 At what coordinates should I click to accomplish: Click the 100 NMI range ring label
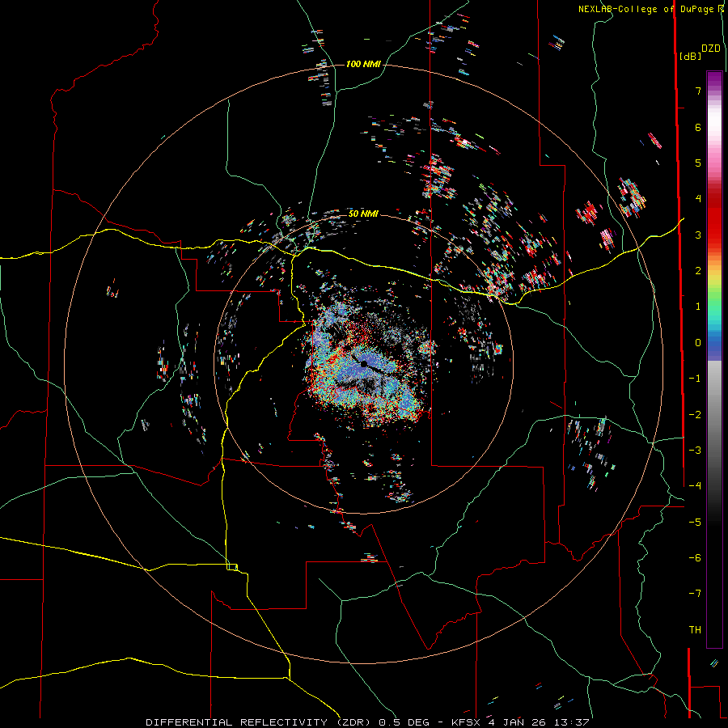(363, 64)
